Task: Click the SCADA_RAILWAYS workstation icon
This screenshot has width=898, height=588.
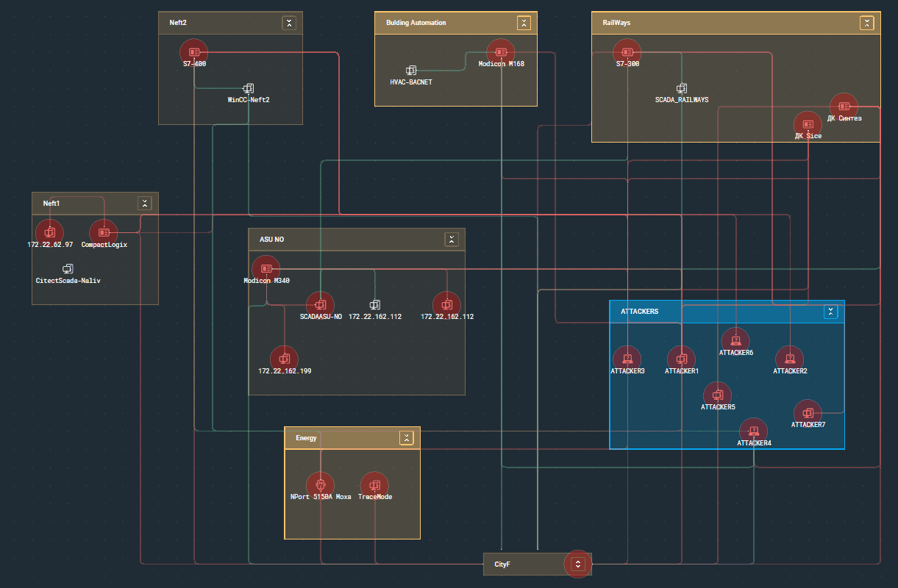Action: tap(682, 88)
